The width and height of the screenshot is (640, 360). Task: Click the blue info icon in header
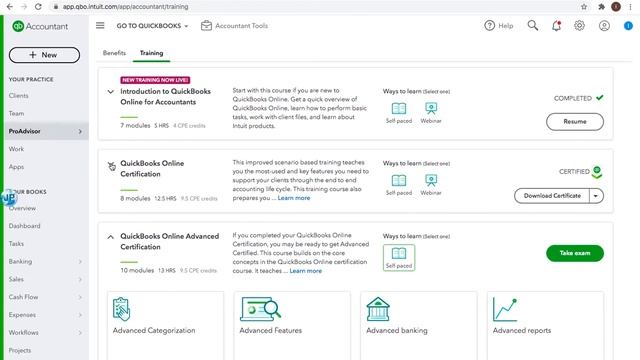[628, 26]
